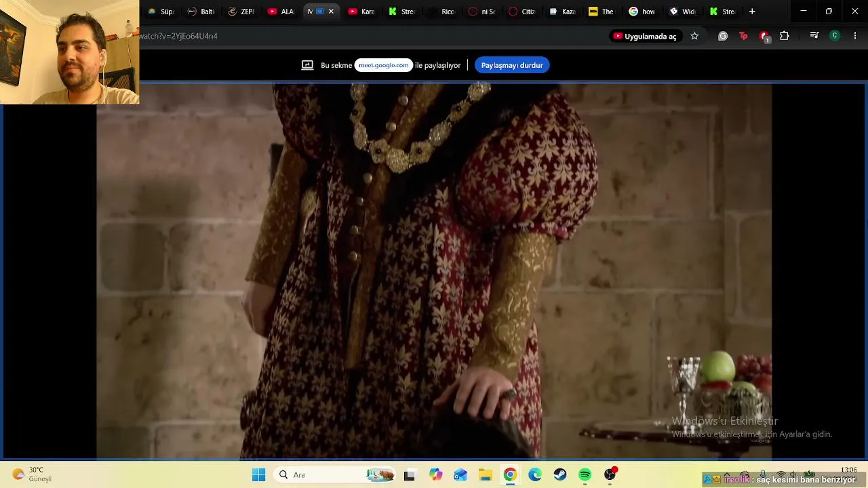Open Microsoft Edge from the taskbar
Viewport: 868px width, 488px height.
535,475
